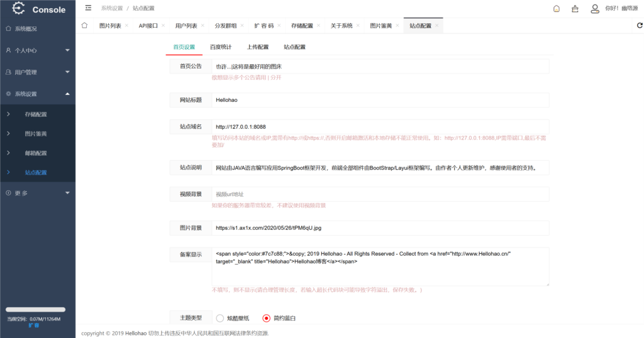Image resolution: width=644 pixels, height=338 pixels.
Task: Switch to the 分发群组 page tab
Action: [x=226, y=25]
